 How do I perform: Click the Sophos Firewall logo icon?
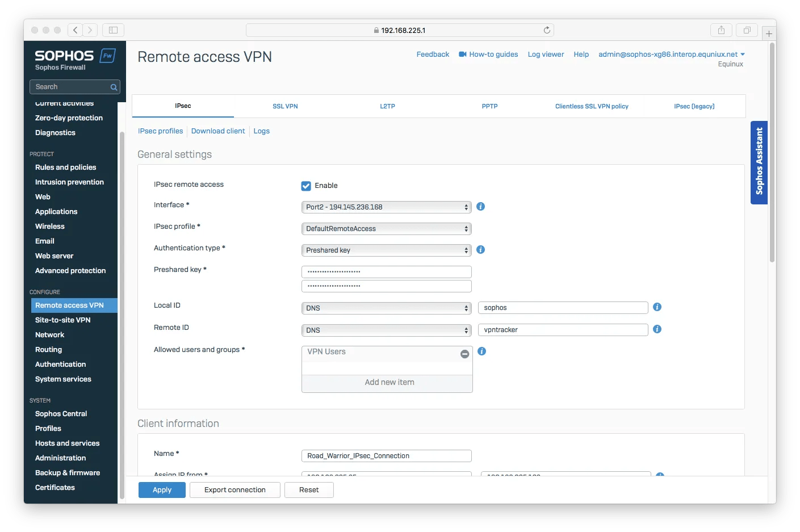click(x=107, y=56)
